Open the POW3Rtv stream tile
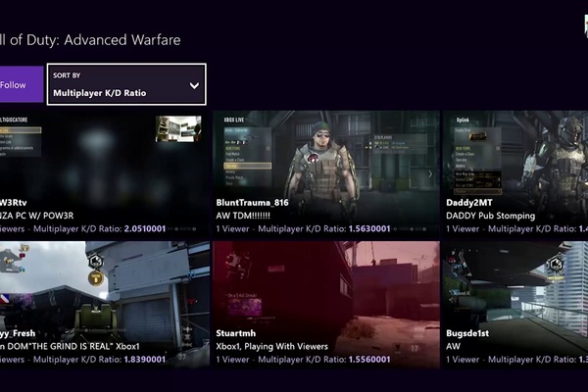Image resolution: width=588 pixels, height=392 pixels. point(105,172)
